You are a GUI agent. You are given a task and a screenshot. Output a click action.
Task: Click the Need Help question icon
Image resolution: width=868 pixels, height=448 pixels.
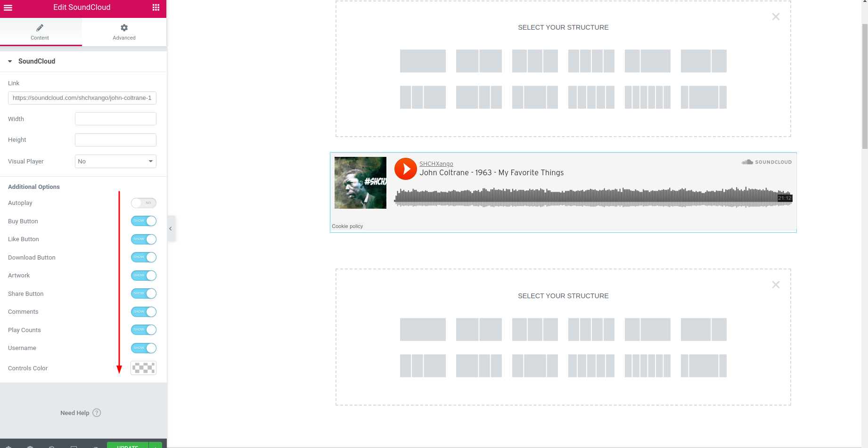tap(97, 413)
